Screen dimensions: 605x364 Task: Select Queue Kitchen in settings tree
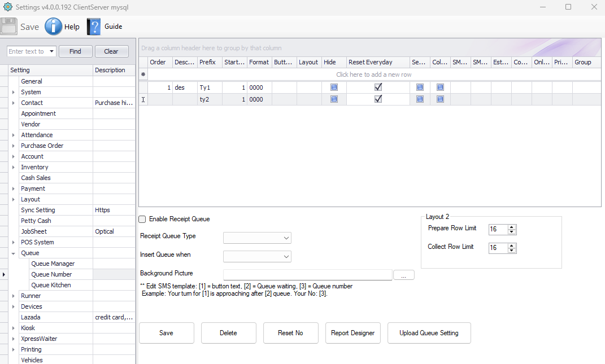[x=51, y=285]
